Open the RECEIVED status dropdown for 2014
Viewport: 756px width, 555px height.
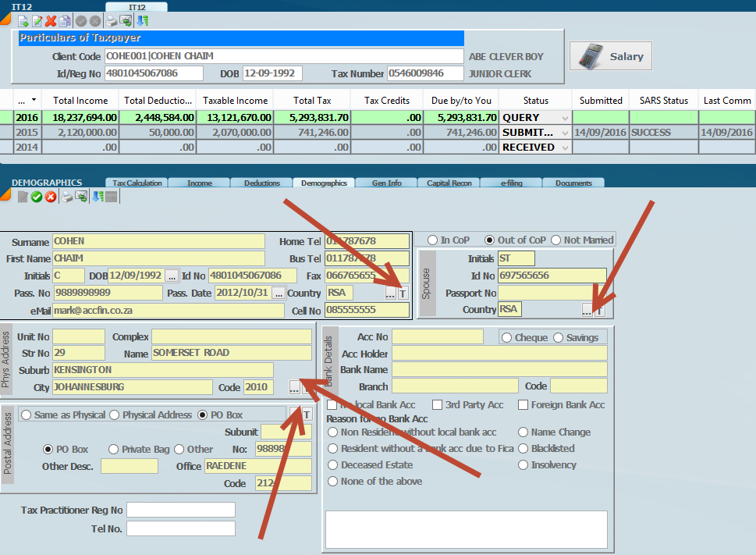pyautogui.click(x=565, y=148)
